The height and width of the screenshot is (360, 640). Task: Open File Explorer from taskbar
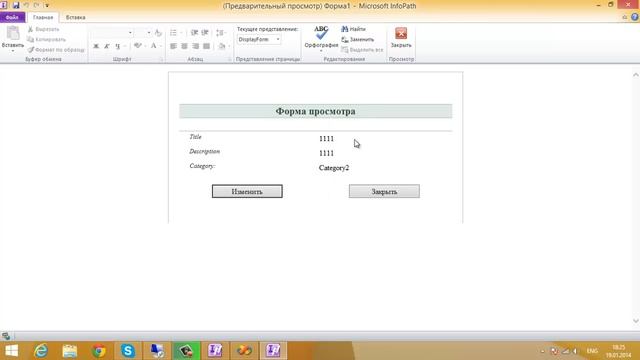click(70, 351)
